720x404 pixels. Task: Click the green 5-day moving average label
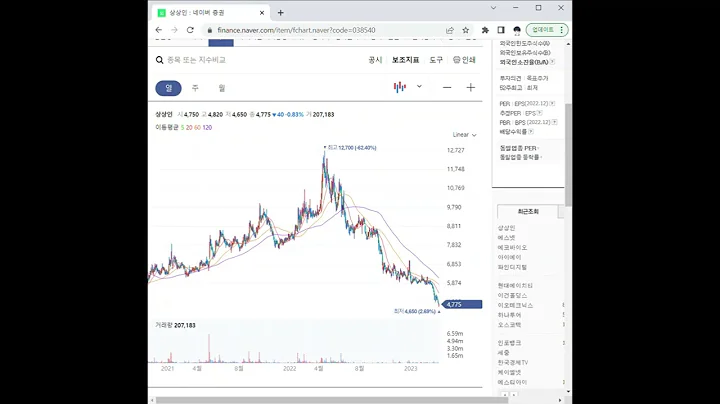pos(182,128)
